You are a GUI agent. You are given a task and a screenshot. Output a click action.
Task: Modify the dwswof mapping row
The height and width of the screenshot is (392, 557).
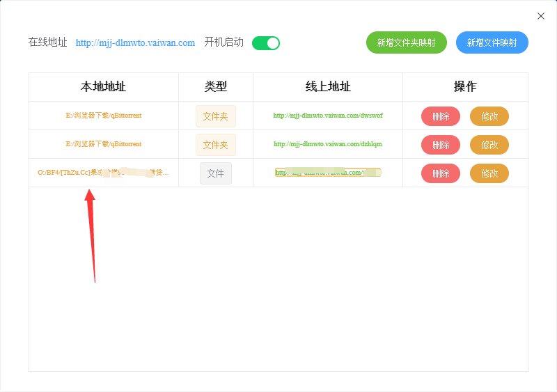coord(489,116)
